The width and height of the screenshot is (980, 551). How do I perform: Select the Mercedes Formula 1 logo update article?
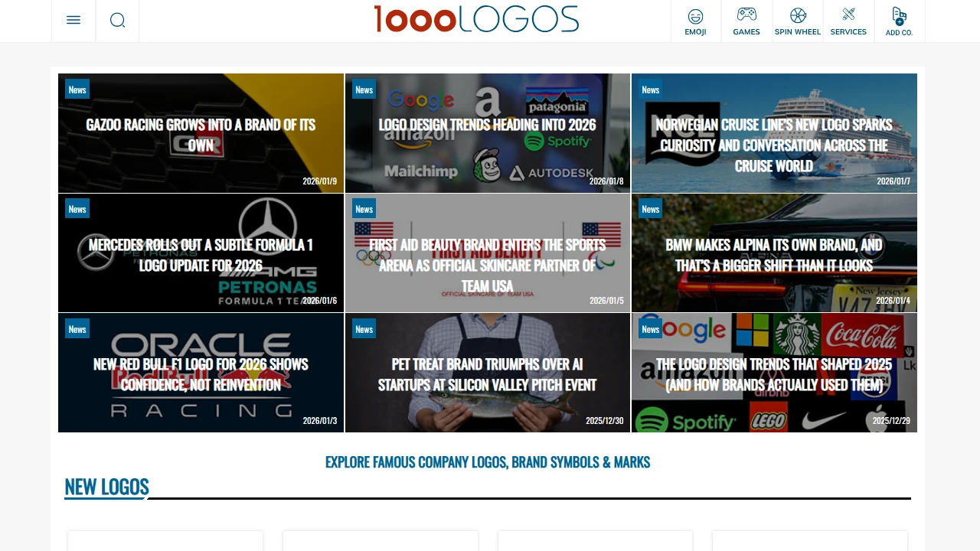coord(201,255)
